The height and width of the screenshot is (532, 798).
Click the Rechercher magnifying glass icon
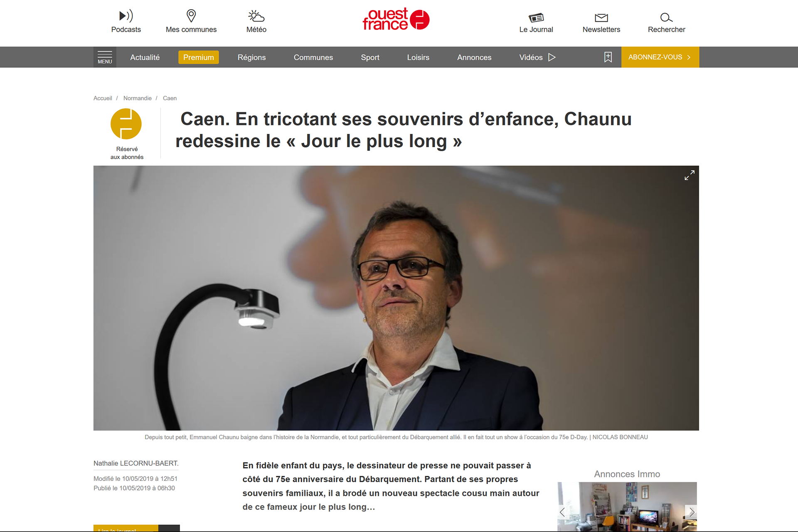pyautogui.click(x=666, y=17)
